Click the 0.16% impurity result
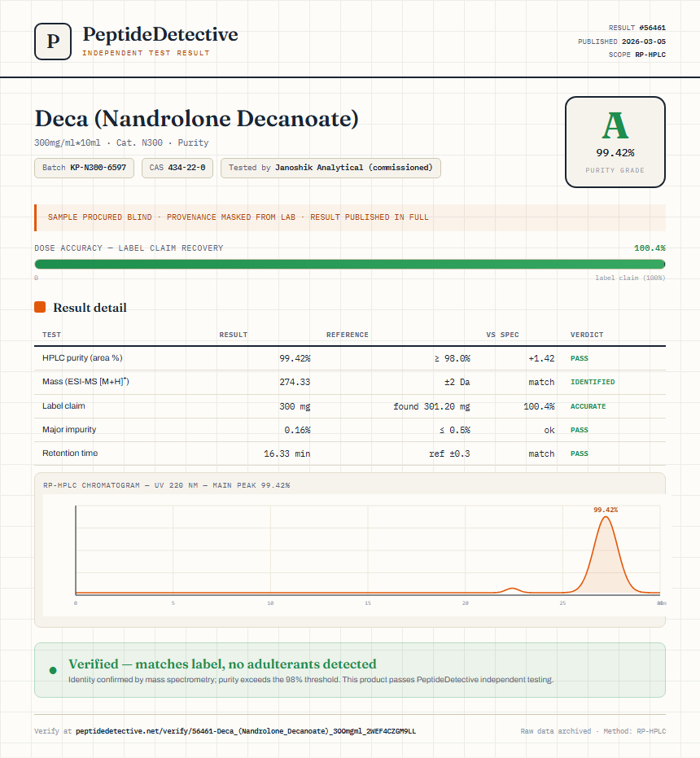700x758 pixels. pos(297,430)
